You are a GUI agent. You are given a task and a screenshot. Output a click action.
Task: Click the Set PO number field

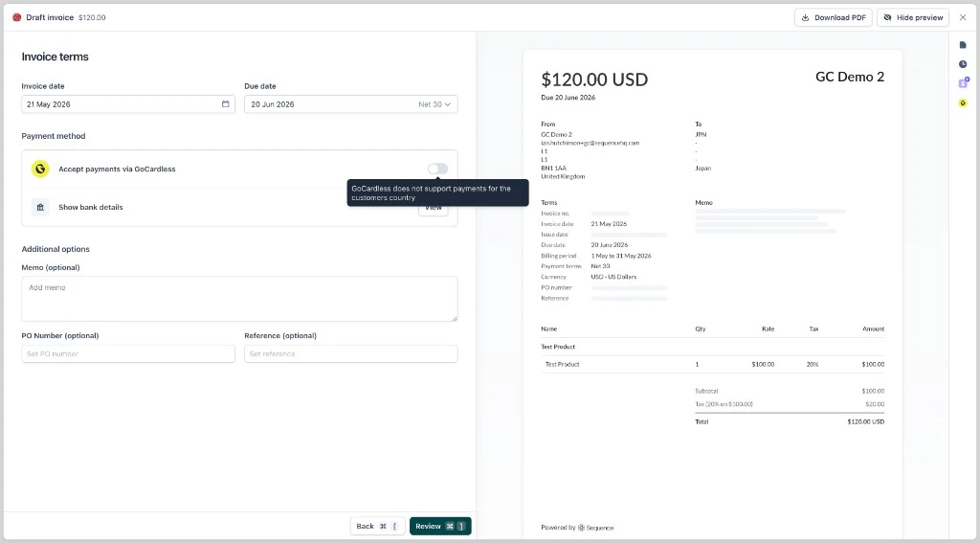click(128, 354)
